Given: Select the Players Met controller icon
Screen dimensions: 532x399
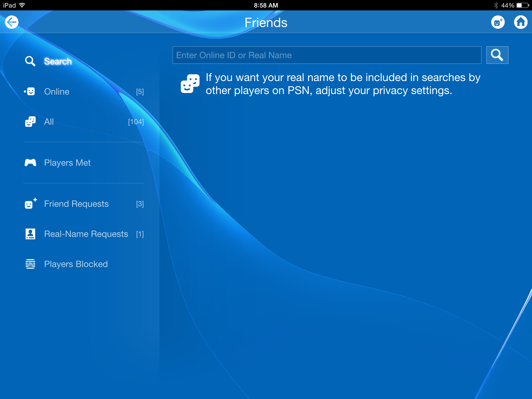Looking at the screenshot, I should tap(30, 163).
